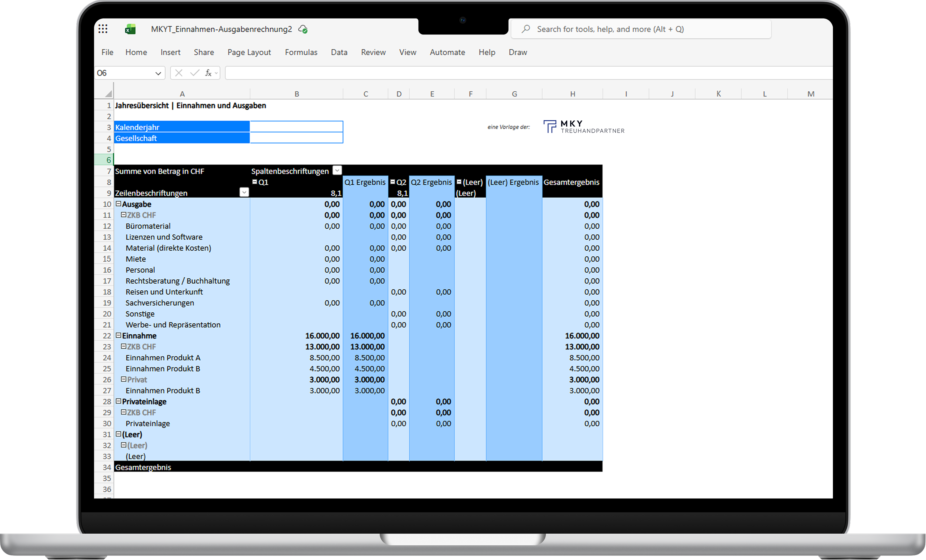Expand the Name Box dropdown arrow

tap(158, 73)
